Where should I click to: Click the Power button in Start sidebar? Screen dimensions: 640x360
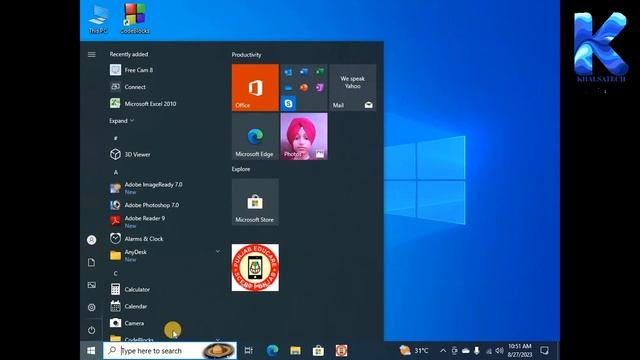(x=91, y=330)
